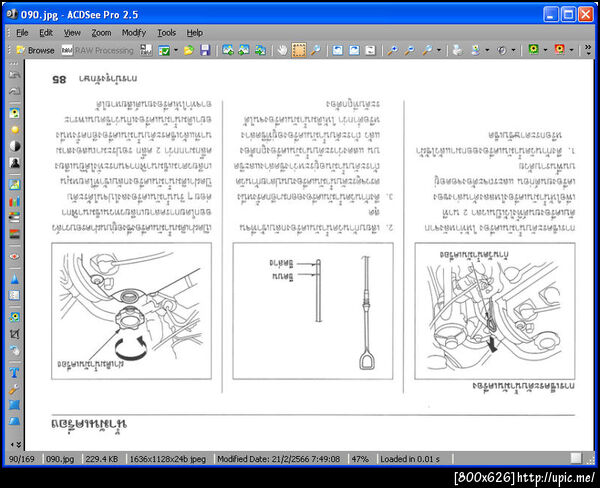Open the Help menu

[194, 33]
